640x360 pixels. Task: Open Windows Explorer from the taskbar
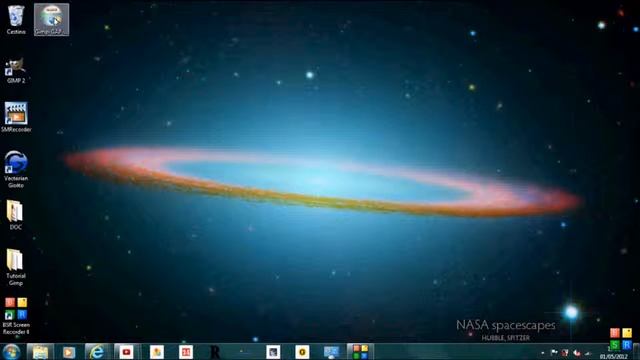click(40, 352)
